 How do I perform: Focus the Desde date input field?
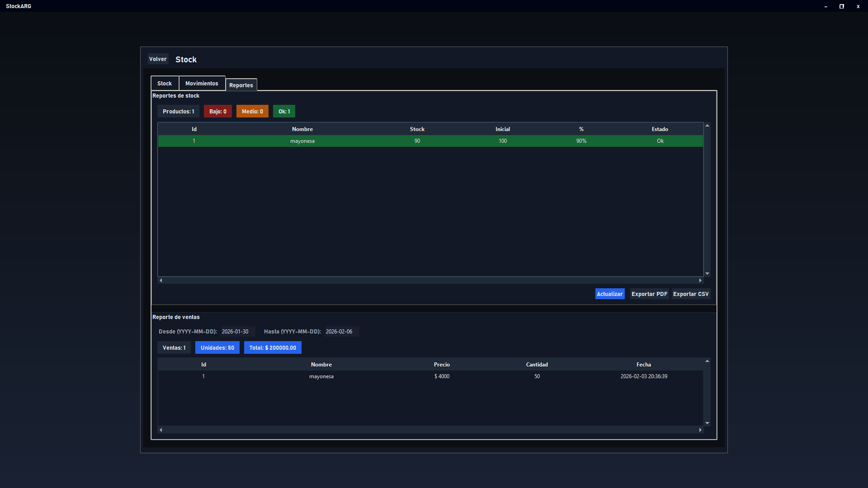click(238, 332)
